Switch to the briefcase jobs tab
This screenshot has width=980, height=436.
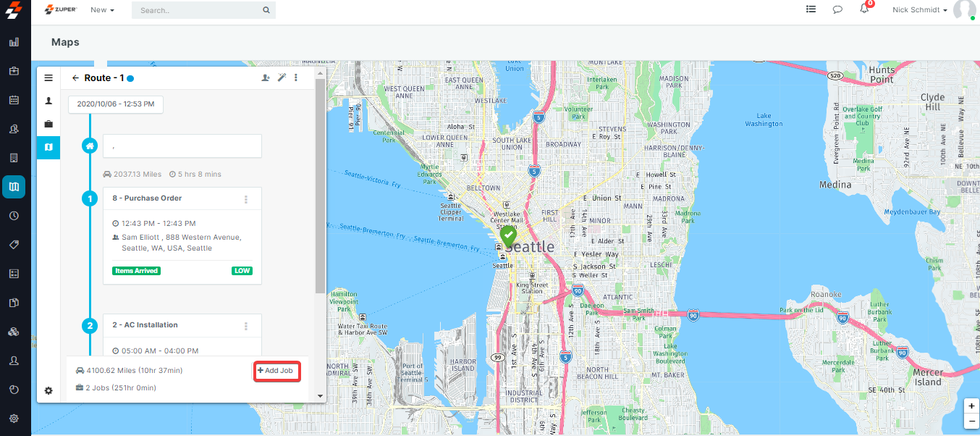click(48, 124)
